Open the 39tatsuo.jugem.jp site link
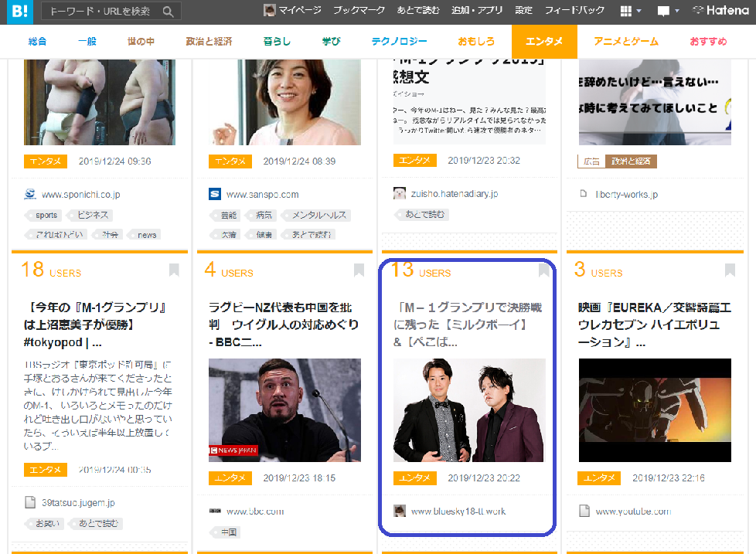The image size is (756, 554). [78, 502]
